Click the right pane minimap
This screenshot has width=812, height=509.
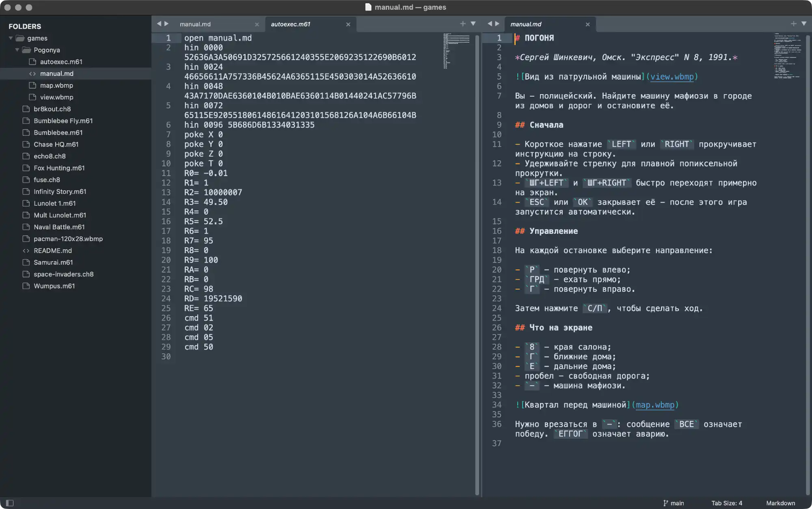787,56
